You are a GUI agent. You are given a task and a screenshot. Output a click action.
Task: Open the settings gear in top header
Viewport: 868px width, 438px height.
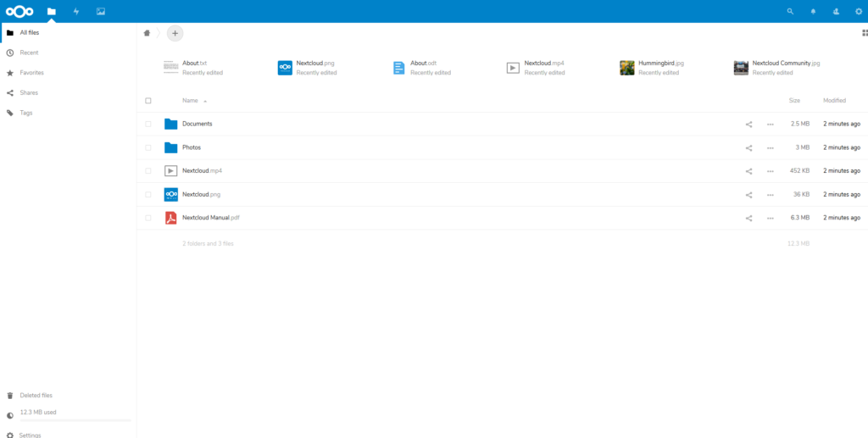pyautogui.click(x=859, y=11)
